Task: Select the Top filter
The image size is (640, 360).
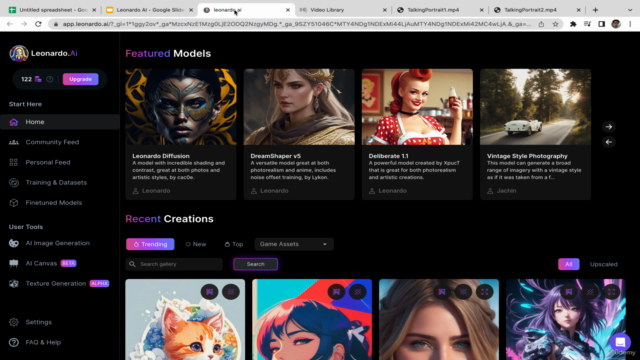Action: pos(234,244)
